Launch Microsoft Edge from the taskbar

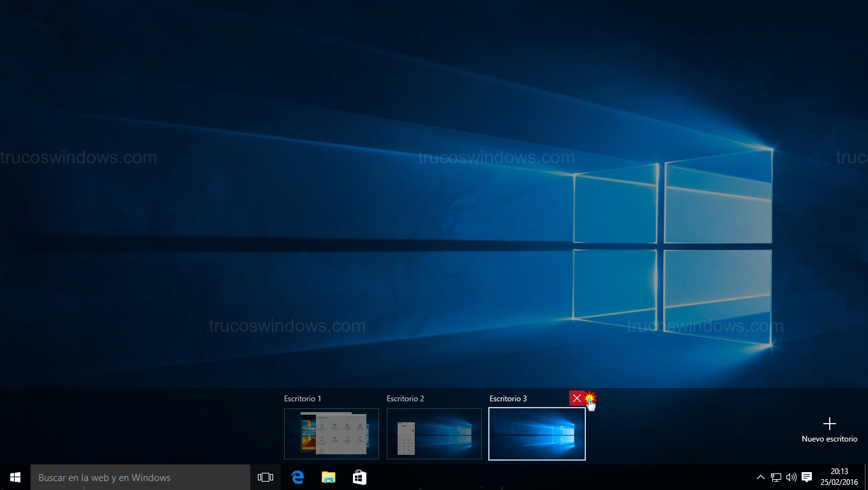pyautogui.click(x=297, y=477)
